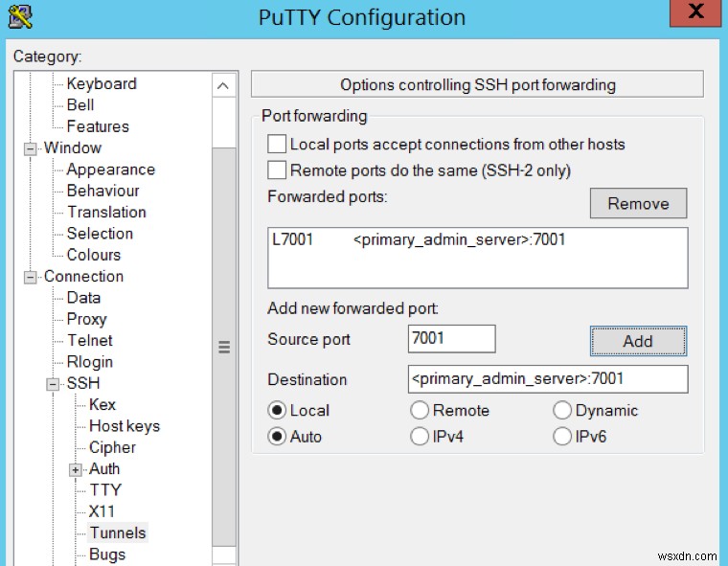Select the SSH category
This screenshot has height=566, width=728.
pyautogui.click(x=83, y=383)
